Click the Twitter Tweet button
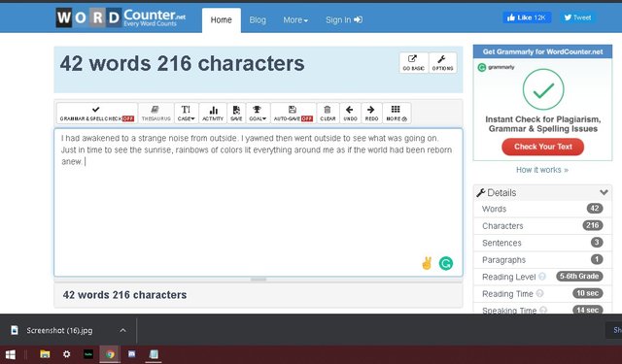Screen dimensions: 622x364 [x=577, y=17]
